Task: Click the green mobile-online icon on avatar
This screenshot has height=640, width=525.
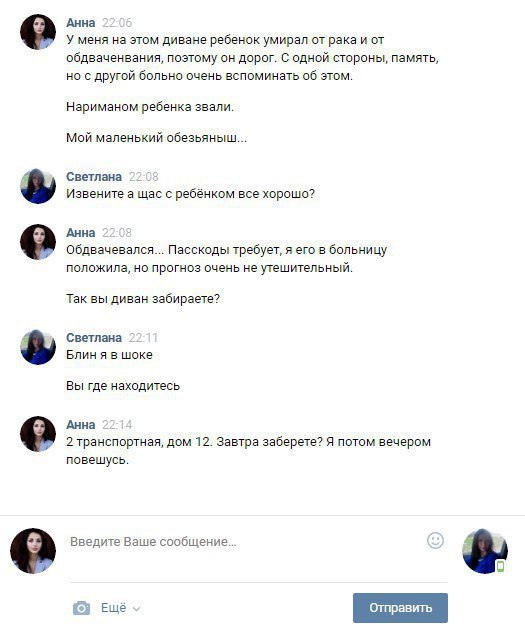Action: click(x=500, y=566)
